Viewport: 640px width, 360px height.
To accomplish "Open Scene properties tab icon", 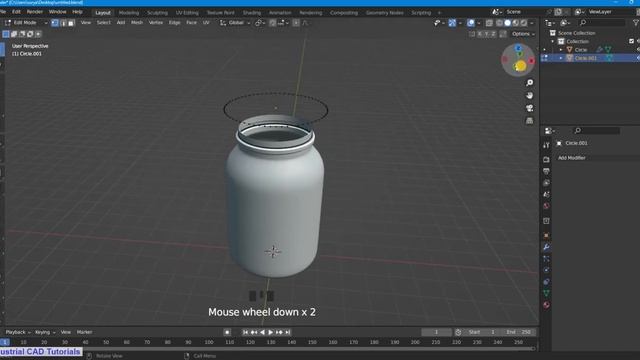I will [546, 194].
